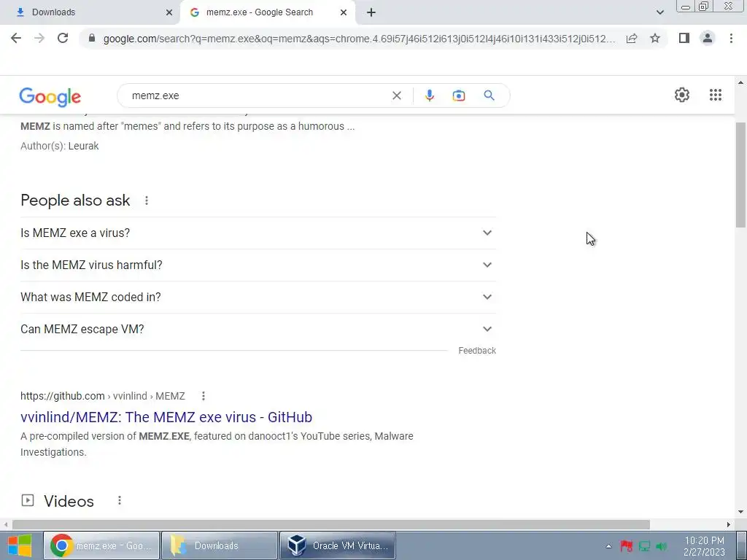The width and height of the screenshot is (747, 560).
Task: Start voice search with the microphone
Action: coord(429,96)
